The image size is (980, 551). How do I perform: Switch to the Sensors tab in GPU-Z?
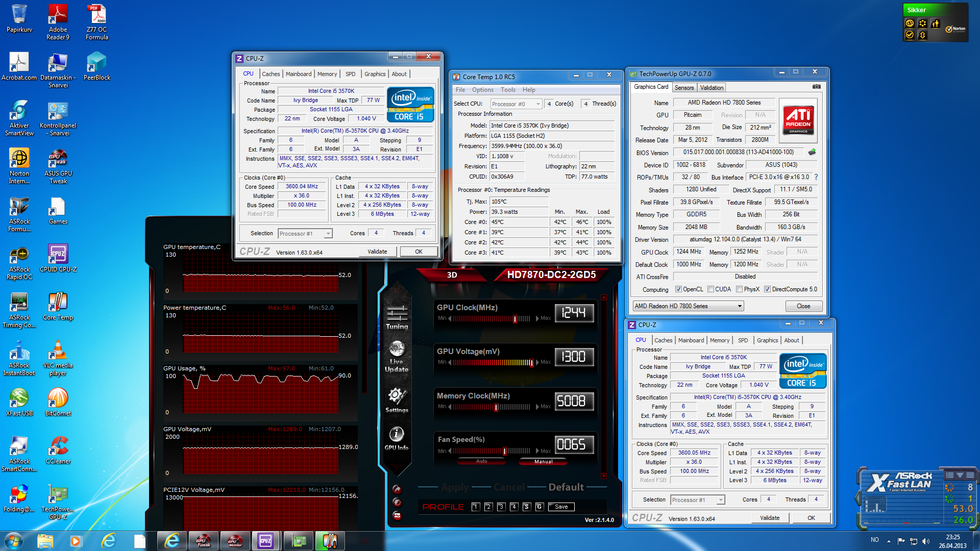(684, 88)
